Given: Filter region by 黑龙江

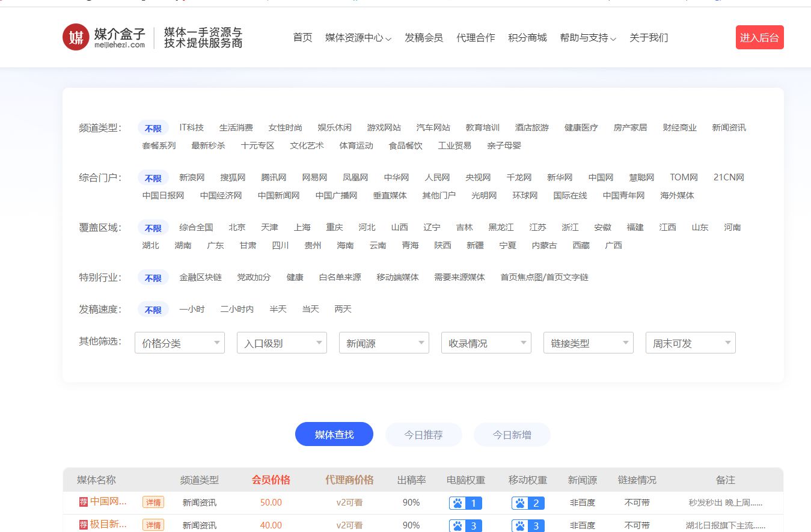Looking at the screenshot, I should point(501,227).
